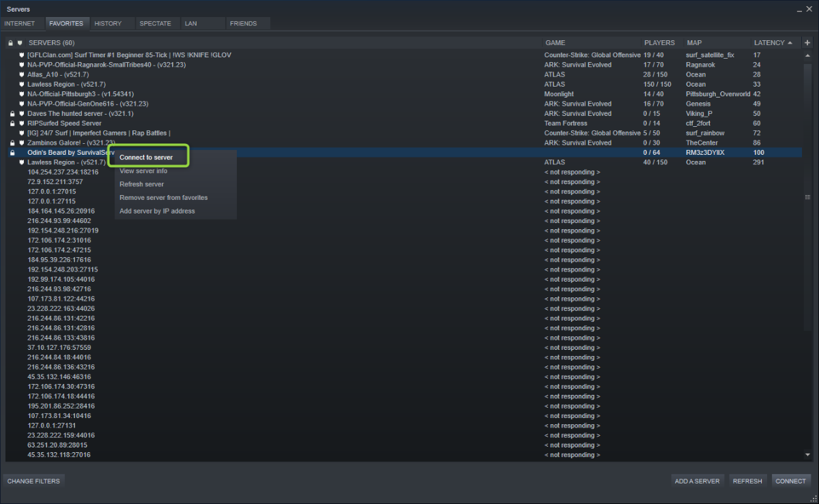819x504 pixels.
Task: Select Remove server from favorites
Action: point(163,198)
